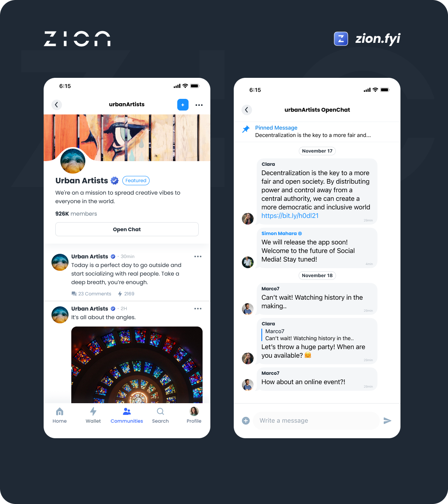Screen dimensions: 448x504
Task: Click the Open Chat button
Action: [127, 229]
